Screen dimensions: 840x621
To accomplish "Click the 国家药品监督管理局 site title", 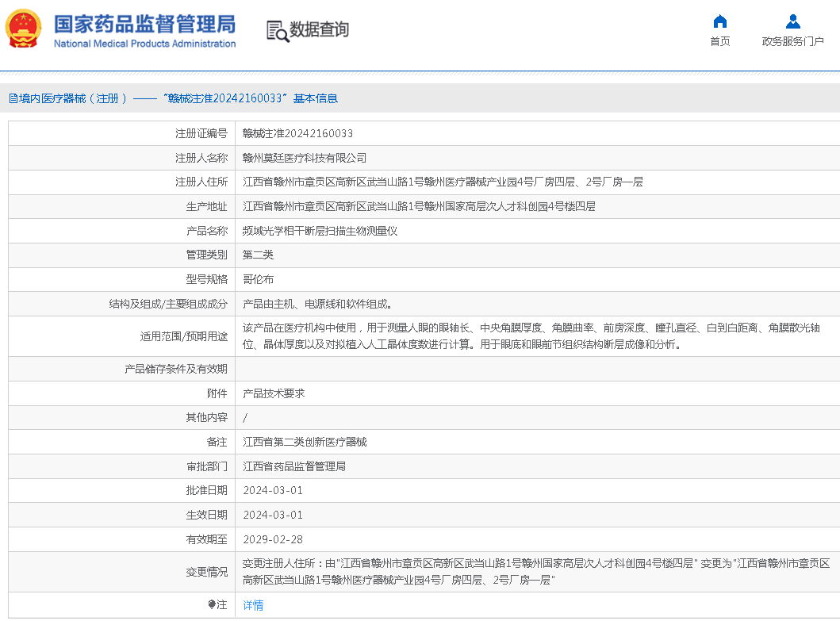I will [x=144, y=23].
